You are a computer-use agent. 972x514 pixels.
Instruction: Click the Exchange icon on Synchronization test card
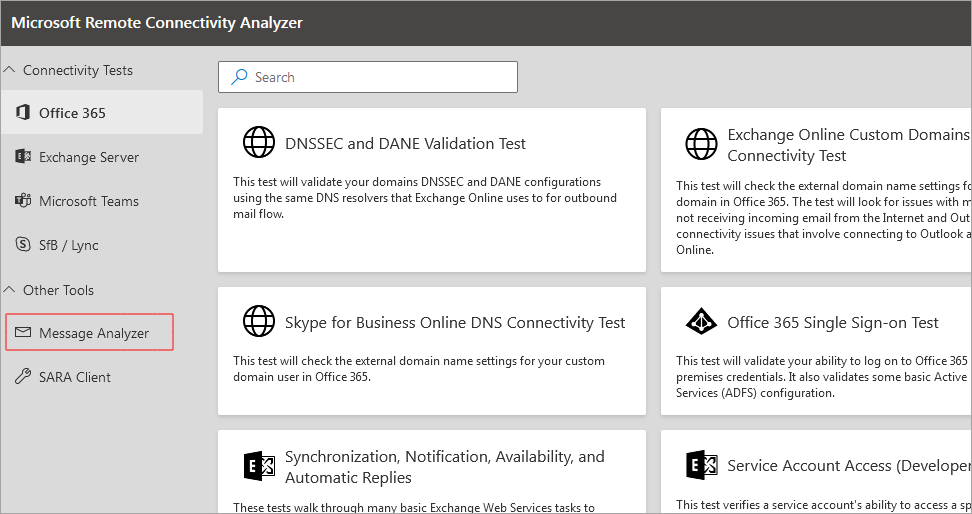pyautogui.click(x=259, y=466)
